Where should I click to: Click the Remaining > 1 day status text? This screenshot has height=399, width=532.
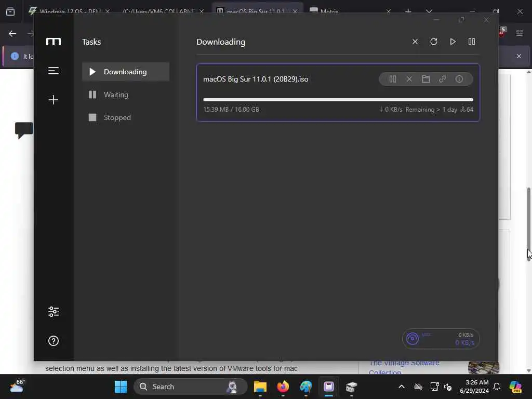tap(431, 109)
